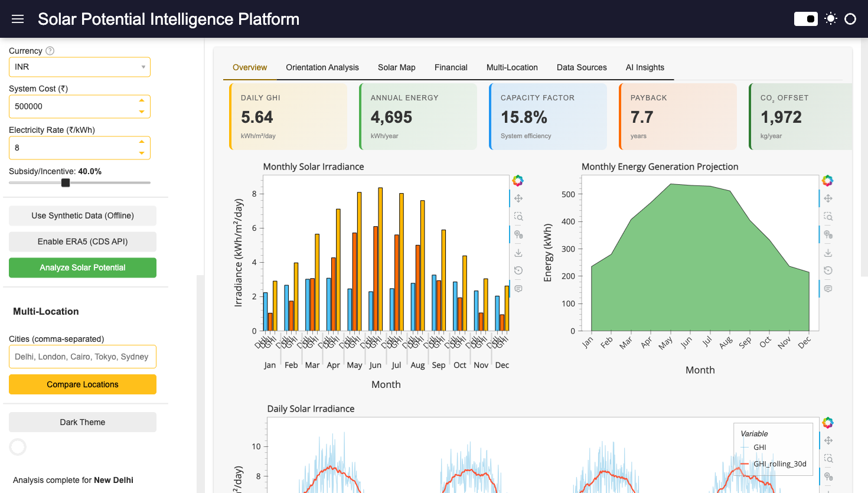Increase System Cost with the up arrow
Screen dimensions: 868x493
click(142, 100)
